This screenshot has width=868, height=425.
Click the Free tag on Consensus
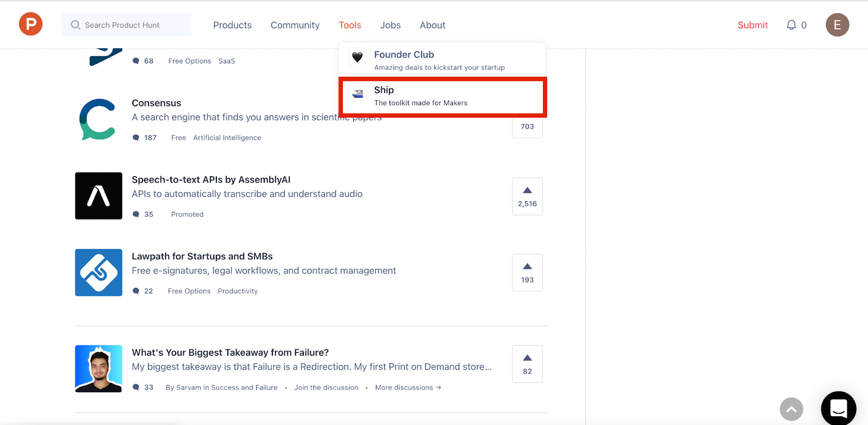click(x=178, y=138)
